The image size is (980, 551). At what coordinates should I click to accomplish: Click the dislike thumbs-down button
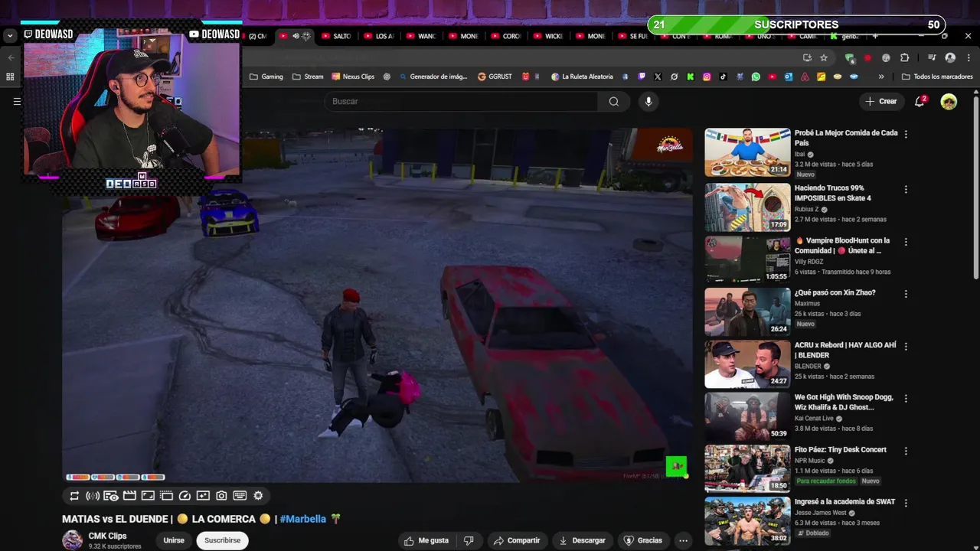pyautogui.click(x=469, y=540)
